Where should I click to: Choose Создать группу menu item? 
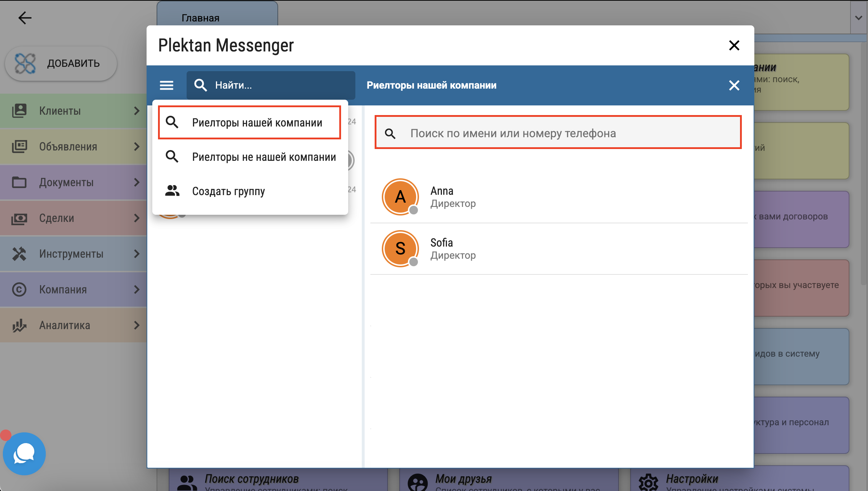[x=250, y=191]
